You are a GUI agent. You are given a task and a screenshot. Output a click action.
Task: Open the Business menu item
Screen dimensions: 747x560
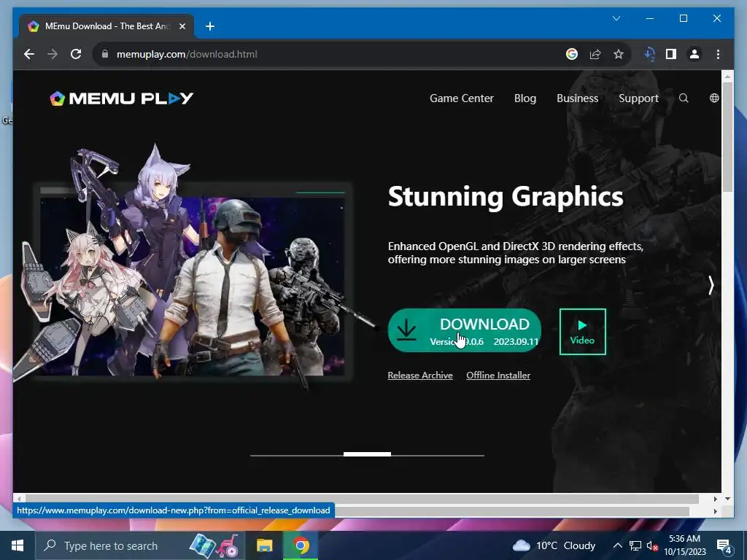coord(578,98)
